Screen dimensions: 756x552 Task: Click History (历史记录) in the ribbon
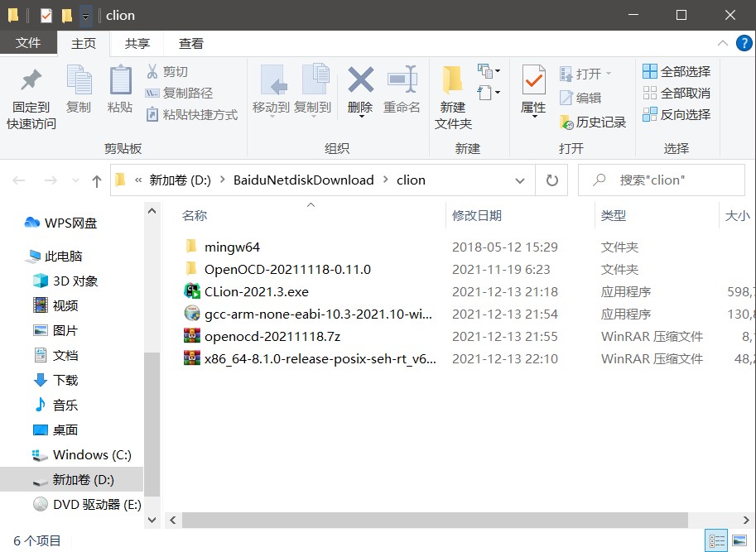coord(593,122)
